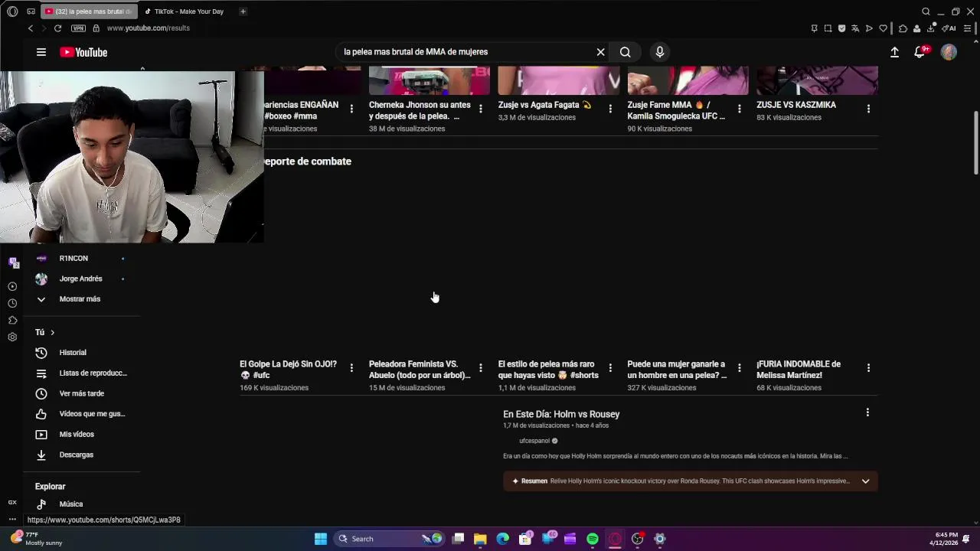980x551 pixels.
Task: Open Ver más tarde in the sidebar
Action: (80, 393)
